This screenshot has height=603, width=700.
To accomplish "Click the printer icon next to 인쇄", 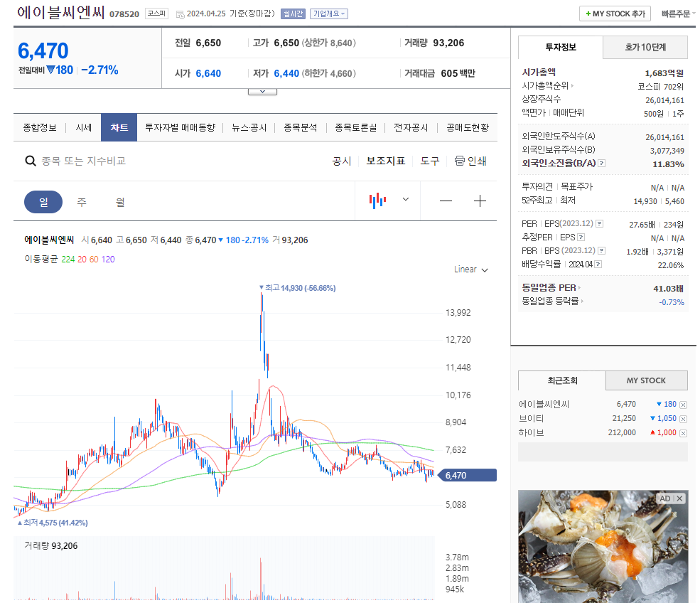I will pyautogui.click(x=459, y=161).
